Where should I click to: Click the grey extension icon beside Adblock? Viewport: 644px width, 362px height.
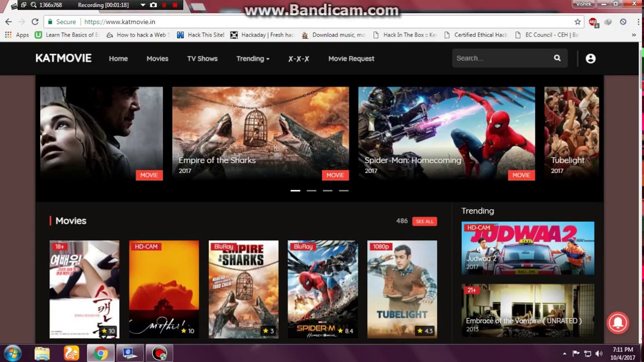coord(608,22)
